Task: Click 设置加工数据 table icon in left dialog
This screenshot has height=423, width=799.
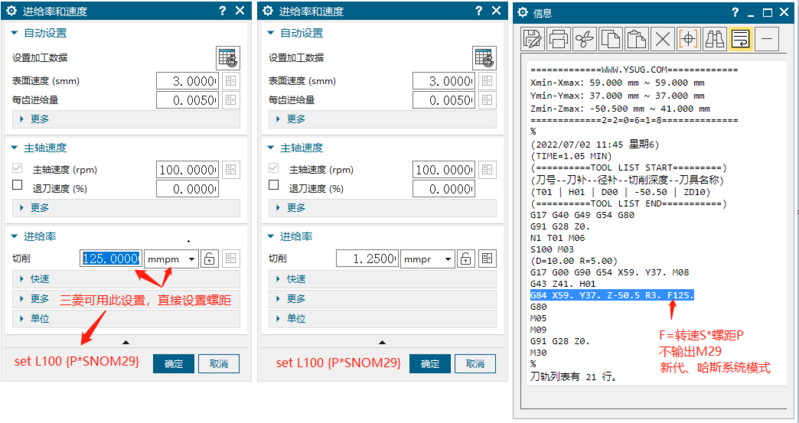Action: [x=228, y=58]
